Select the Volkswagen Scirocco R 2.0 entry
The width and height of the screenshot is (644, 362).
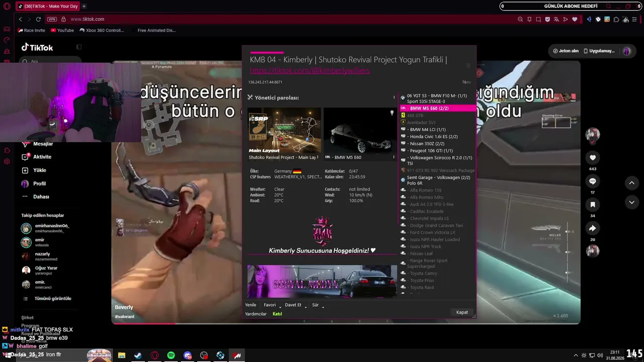point(437,160)
